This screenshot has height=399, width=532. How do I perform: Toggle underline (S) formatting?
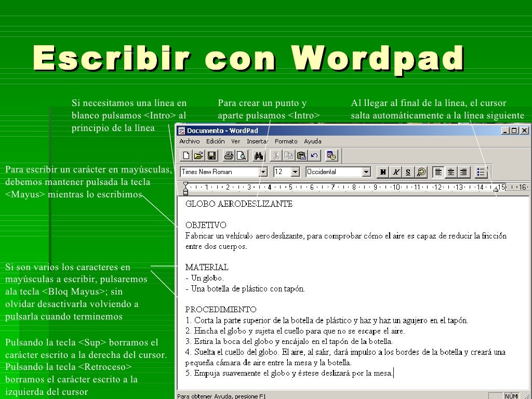coord(408,172)
